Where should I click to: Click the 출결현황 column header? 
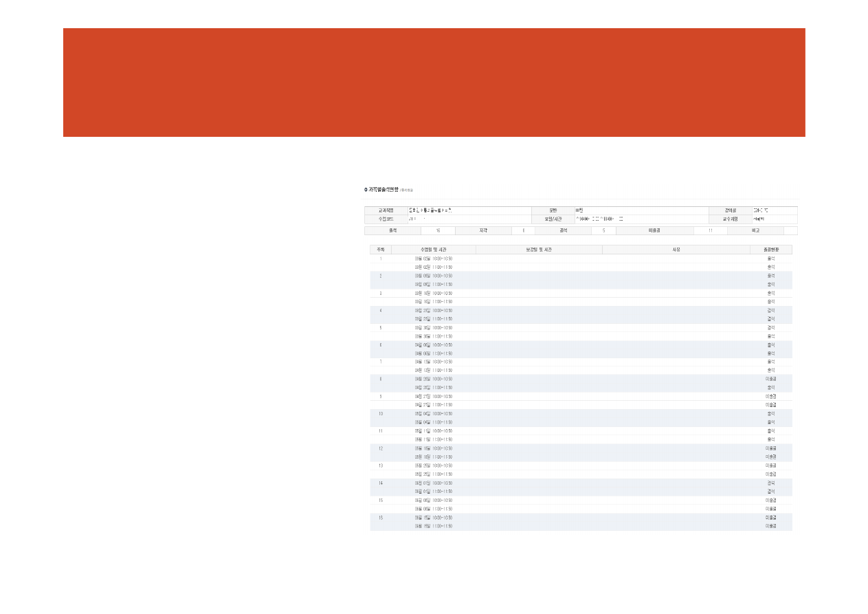pos(770,250)
